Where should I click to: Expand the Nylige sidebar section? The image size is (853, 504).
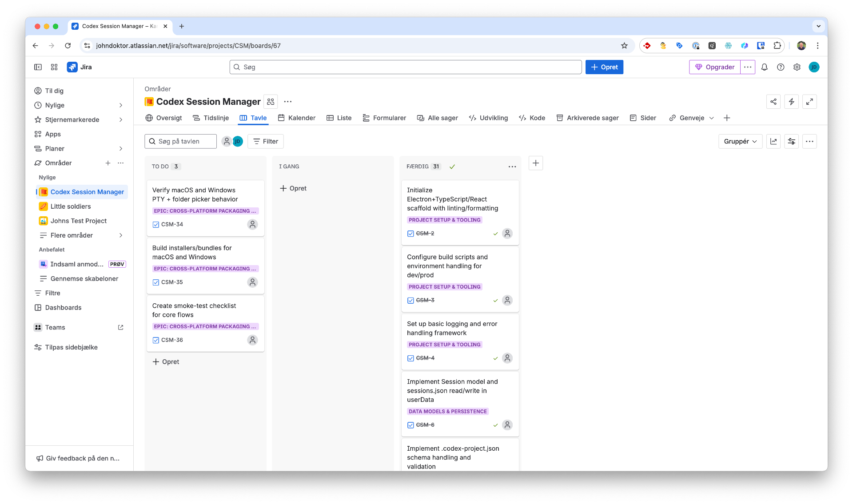point(121,105)
